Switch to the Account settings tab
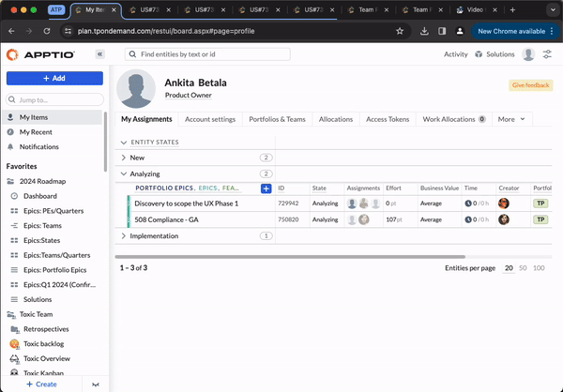This screenshot has height=392, width=563. coord(209,119)
